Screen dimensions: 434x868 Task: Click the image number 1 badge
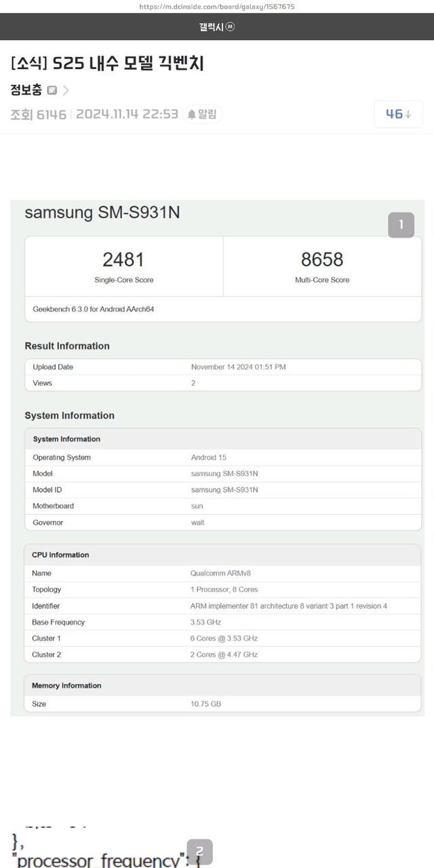pyautogui.click(x=401, y=225)
